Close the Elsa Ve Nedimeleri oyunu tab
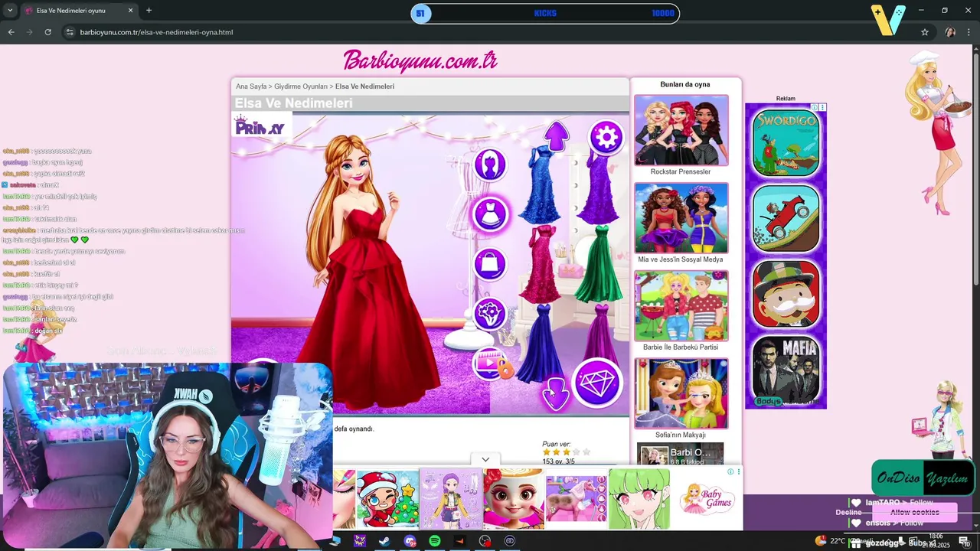Image resolution: width=980 pixels, height=551 pixels. pyautogui.click(x=130, y=11)
